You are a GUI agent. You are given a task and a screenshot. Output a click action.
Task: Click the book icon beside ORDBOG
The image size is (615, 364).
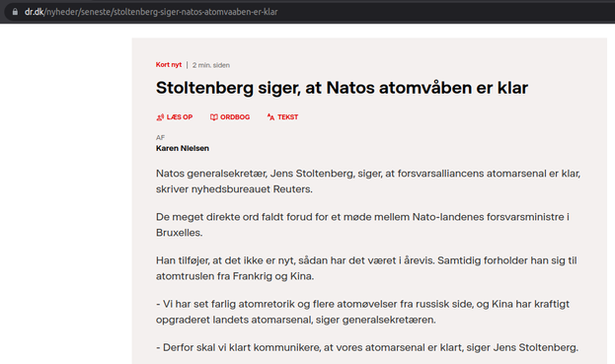214,117
